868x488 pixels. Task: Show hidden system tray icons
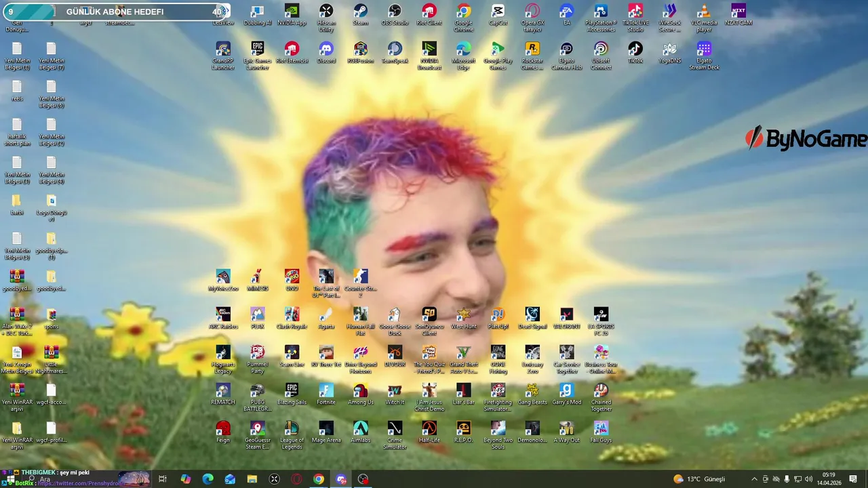[754, 479]
